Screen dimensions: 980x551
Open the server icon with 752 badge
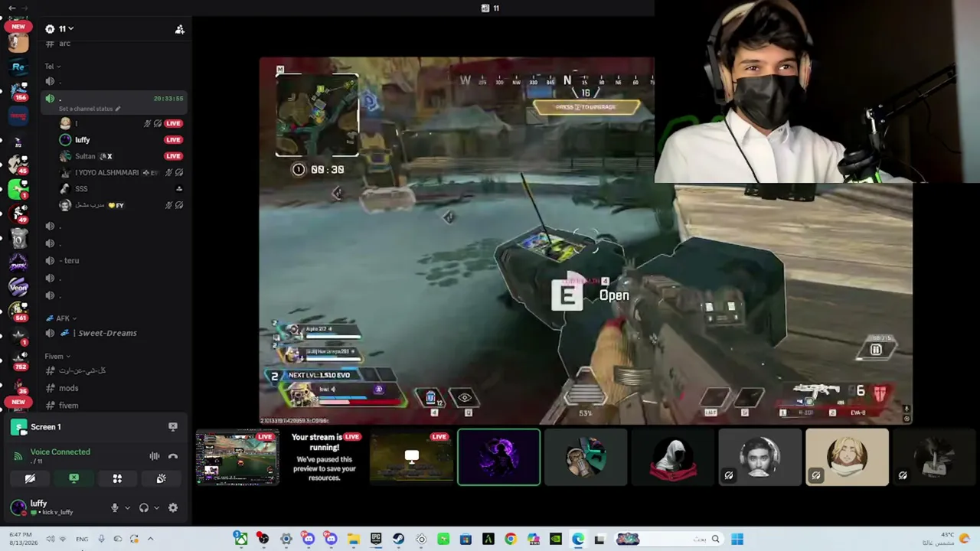(x=18, y=360)
